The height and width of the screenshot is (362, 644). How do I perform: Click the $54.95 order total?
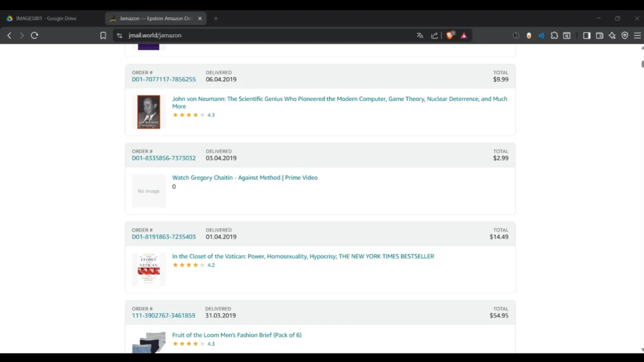[x=499, y=316]
